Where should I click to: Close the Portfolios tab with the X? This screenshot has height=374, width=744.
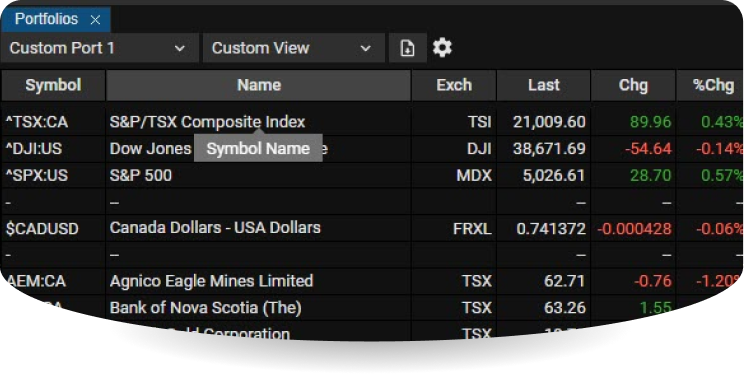[x=95, y=20]
